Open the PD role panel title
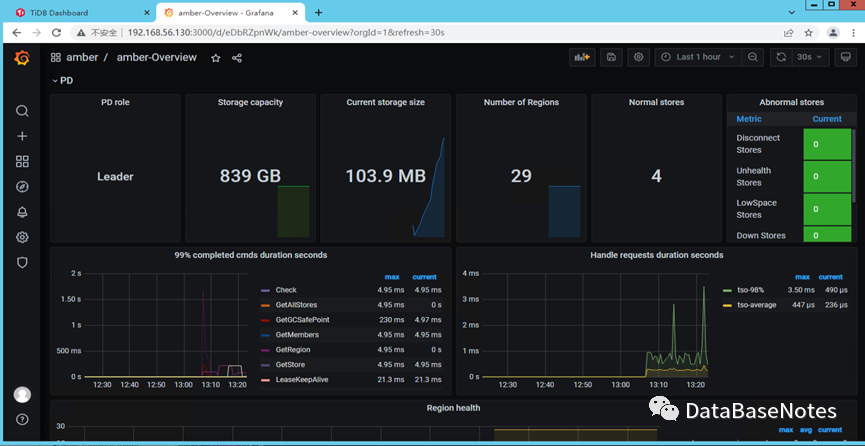This screenshot has width=865, height=446. coord(115,102)
